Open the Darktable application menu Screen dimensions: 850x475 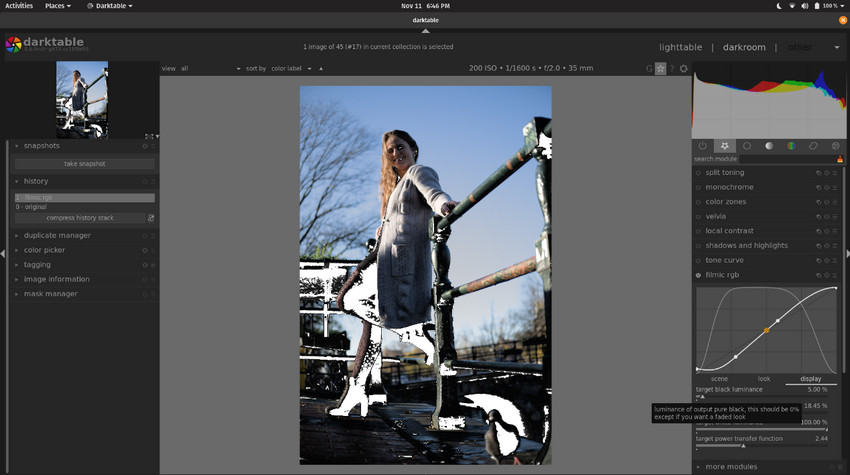[110, 6]
